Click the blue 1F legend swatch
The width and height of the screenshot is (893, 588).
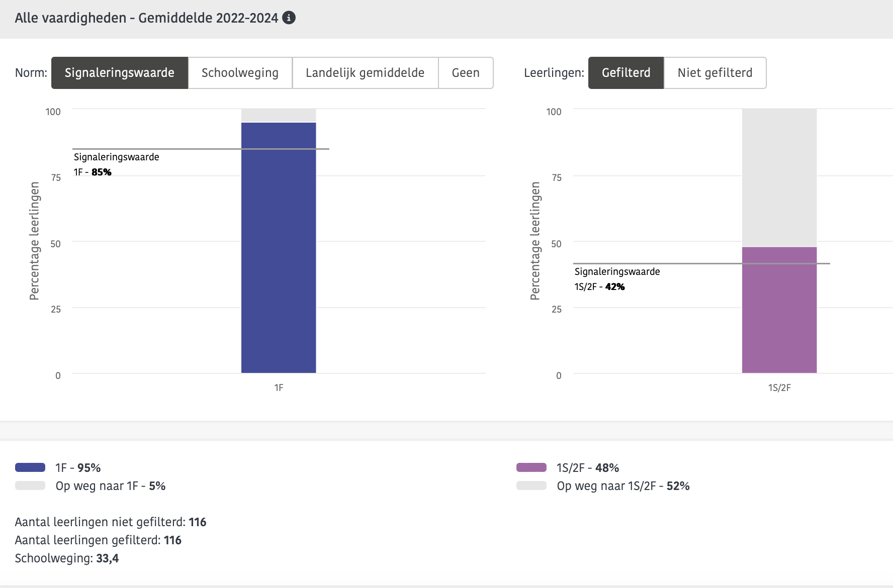[x=30, y=467]
